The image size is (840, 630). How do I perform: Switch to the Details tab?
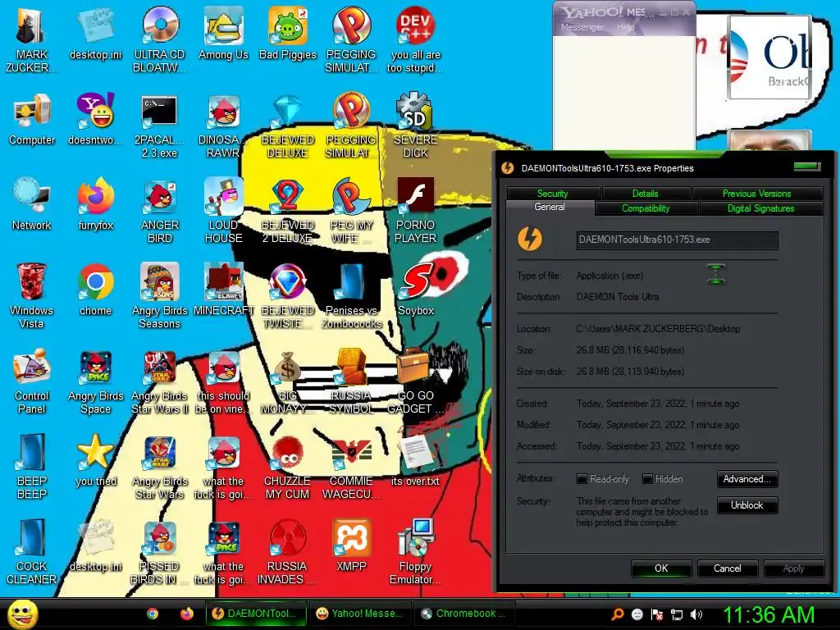pos(646,194)
